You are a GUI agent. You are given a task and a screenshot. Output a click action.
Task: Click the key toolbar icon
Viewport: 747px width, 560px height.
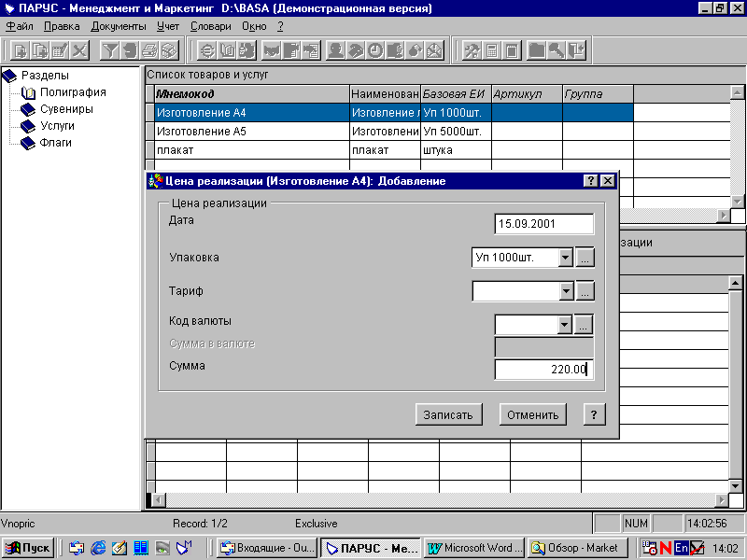pos(557,50)
